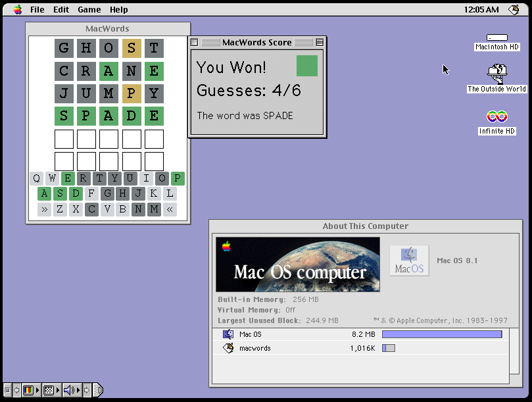Click the X key on MacWords keyboard

click(76, 209)
